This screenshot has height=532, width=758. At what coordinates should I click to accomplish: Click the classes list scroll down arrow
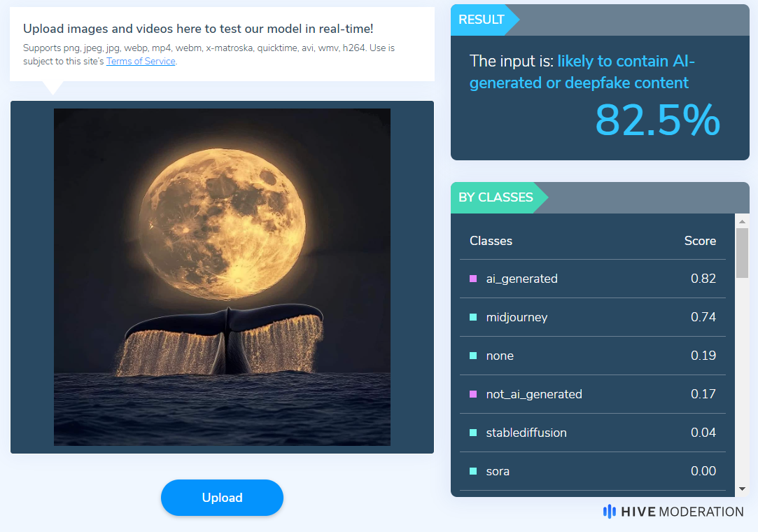(x=742, y=489)
